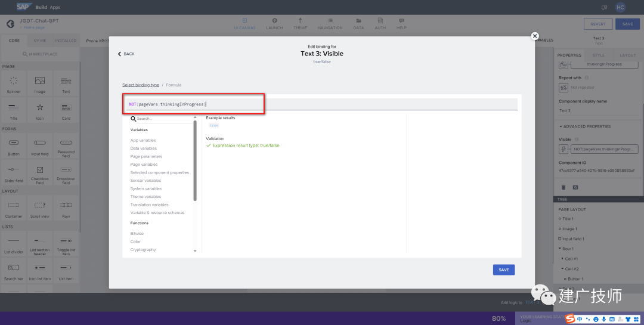
Task: Select Sensor variables entry
Action: (145, 180)
